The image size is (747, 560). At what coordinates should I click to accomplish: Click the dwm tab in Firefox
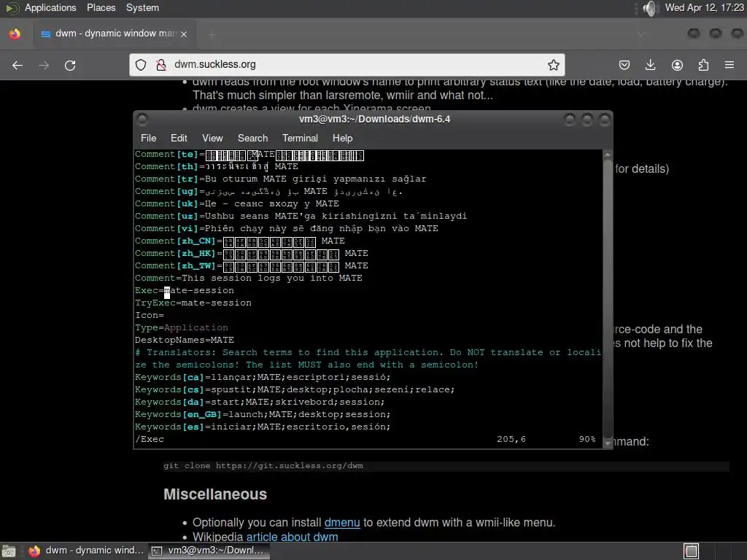pyautogui.click(x=115, y=34)
